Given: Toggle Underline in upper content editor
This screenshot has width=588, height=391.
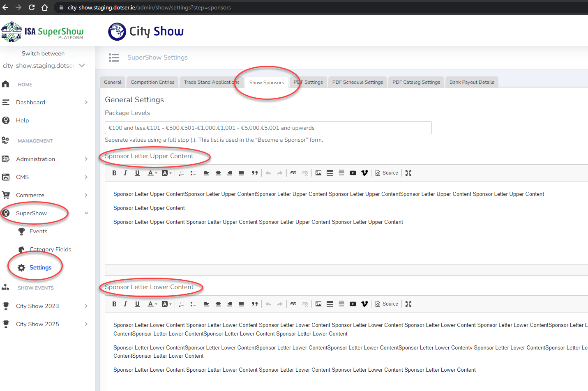Looking at the screenshot, I should pyautogui.click(x=137, y=173).
